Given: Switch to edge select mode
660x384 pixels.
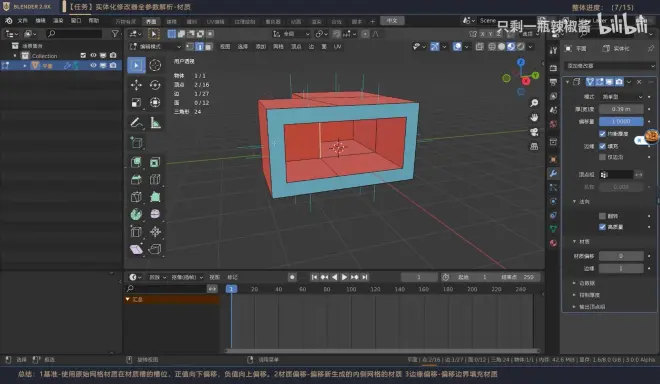Looking at the screenshot, I should coord(200,46).
